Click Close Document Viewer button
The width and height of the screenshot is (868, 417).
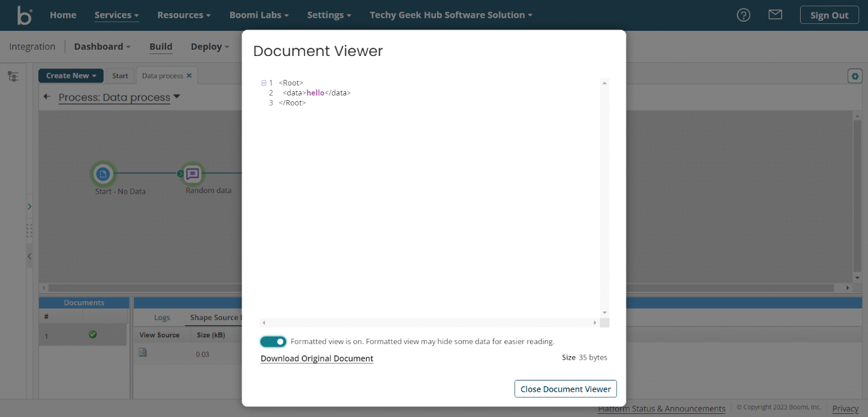pyautogui.click(x=565, y=389)
